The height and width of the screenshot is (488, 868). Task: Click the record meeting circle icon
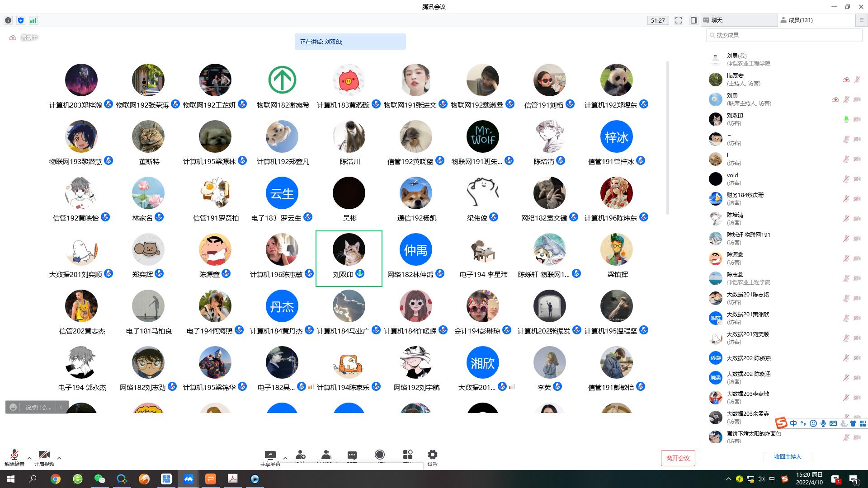point(380,455)
